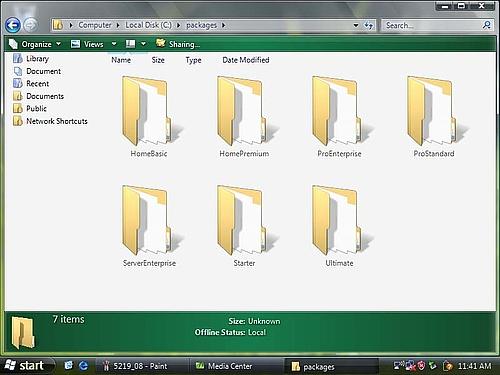The image size is (500, 375).
Task: Click the Network Shortcuts icon in the sidebar
Action: (18, 121)
